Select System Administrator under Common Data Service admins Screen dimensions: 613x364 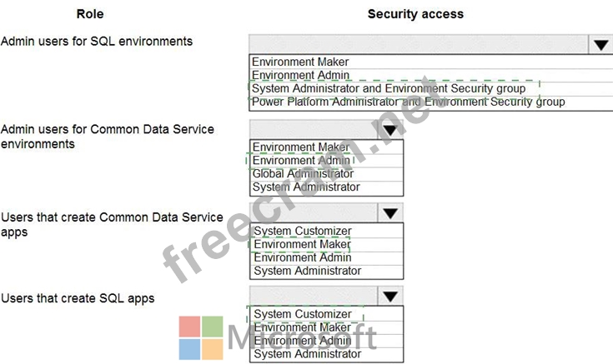pyautogui.click(x=326, y=187)
